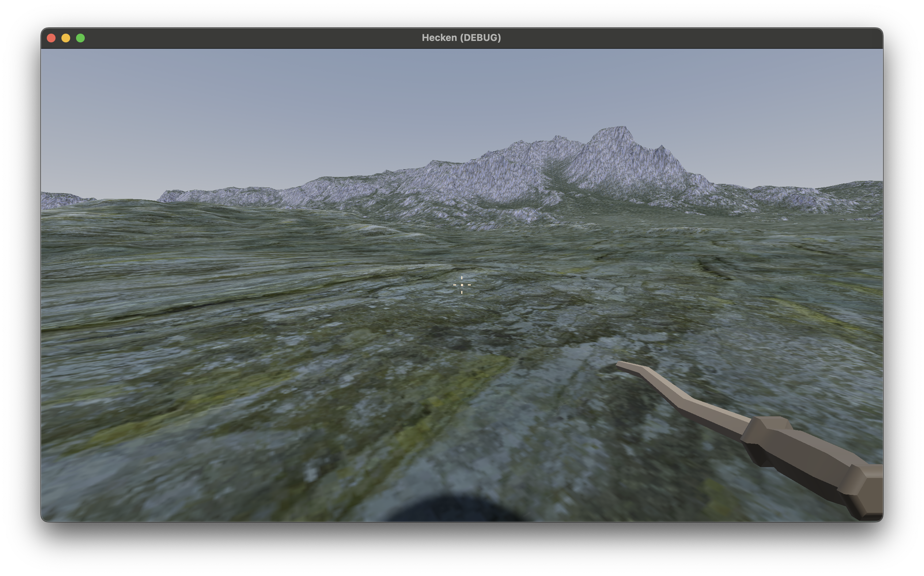Click the top tick mark of the crosshair

pyautogui.click(x=462, y=278)
